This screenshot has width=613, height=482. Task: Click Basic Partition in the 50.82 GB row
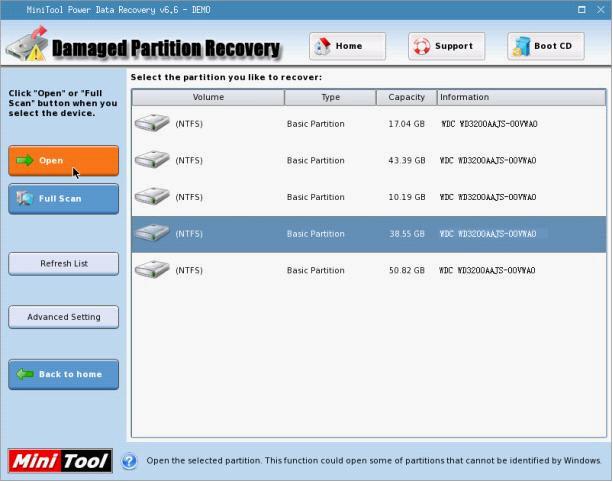[315, 271]
